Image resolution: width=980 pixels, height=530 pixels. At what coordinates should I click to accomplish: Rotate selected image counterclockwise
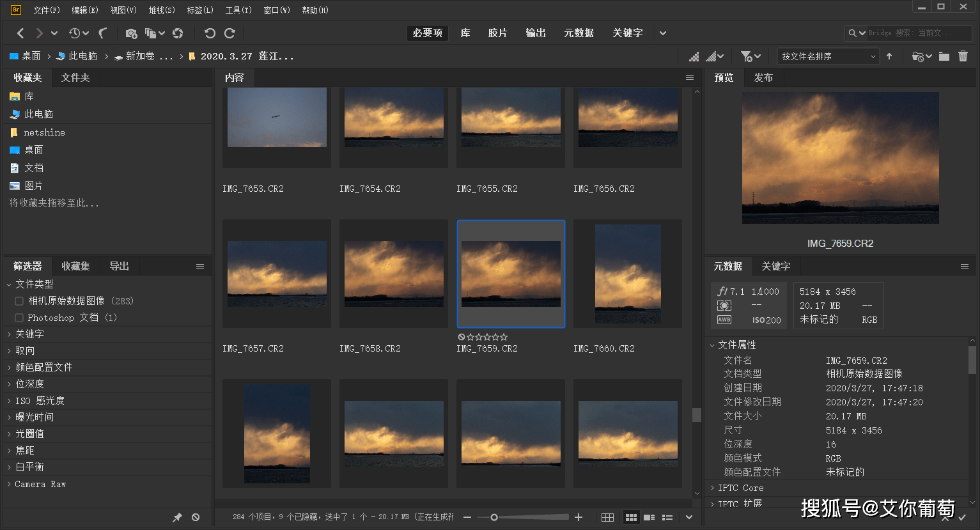point(209,33)
